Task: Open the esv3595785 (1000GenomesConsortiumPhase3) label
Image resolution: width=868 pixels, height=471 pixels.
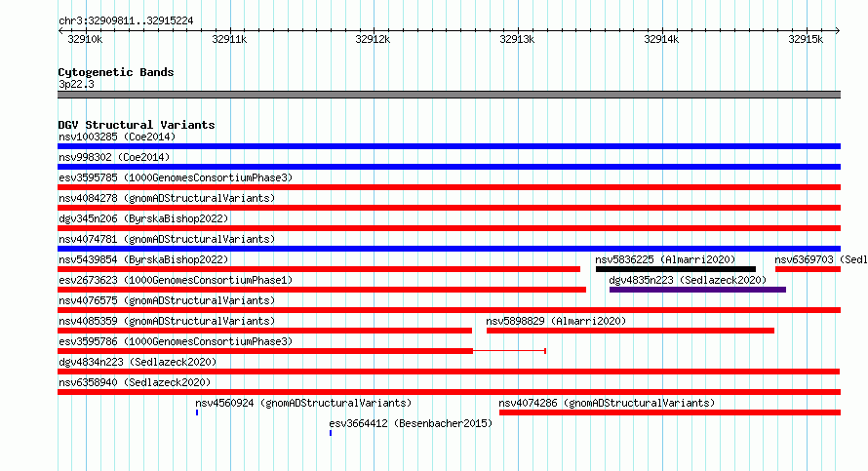Action: click(176, 177)
